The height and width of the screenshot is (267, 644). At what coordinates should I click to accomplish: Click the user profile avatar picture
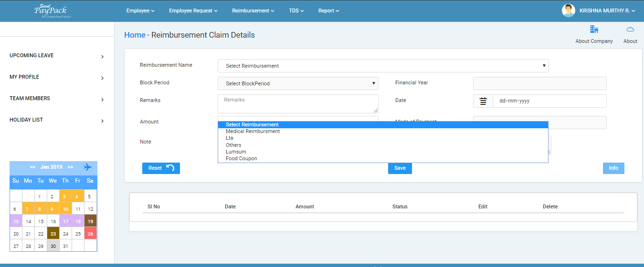click(x=568, y=10)
